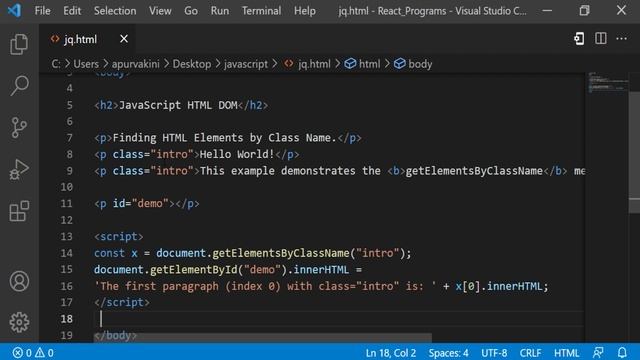Open the feedback icon in status bar
Screen dimensions: 640x360
598,353
